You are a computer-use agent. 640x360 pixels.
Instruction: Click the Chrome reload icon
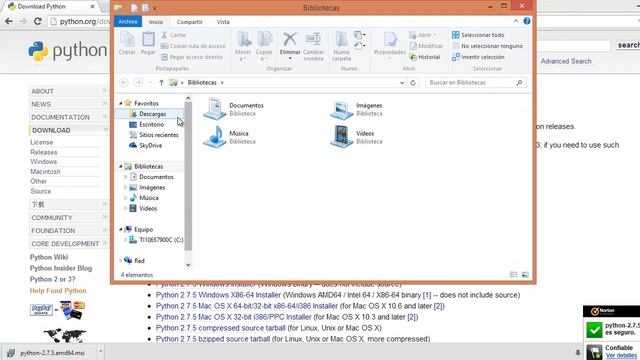[38, 21]
